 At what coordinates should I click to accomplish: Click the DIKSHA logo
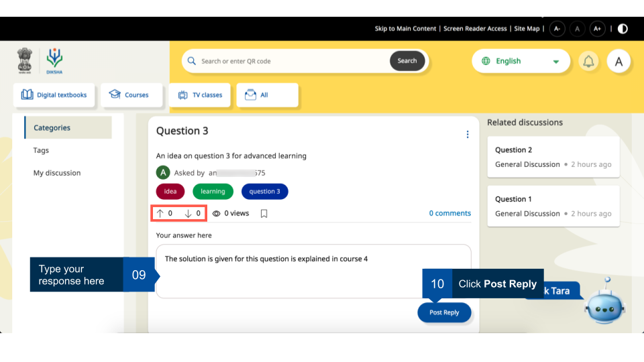(x=54, y=61)
